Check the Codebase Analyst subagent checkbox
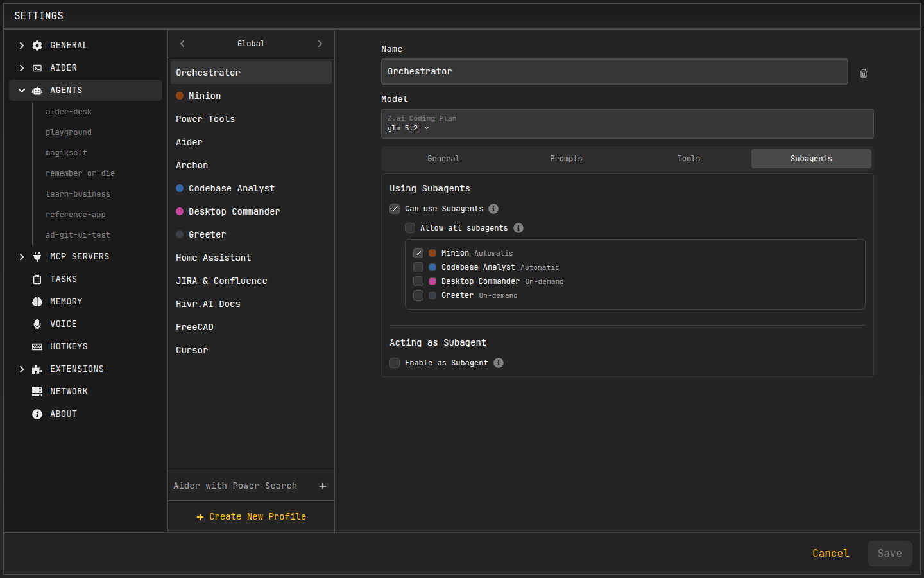Screen dimensions: 924x578 click(418, 267)
